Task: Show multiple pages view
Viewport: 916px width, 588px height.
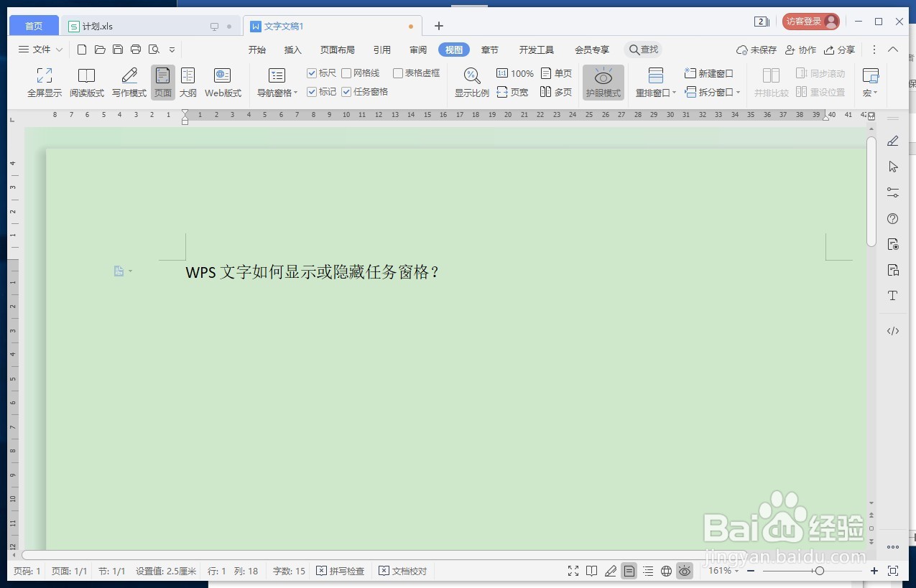Action: [557, 92]
